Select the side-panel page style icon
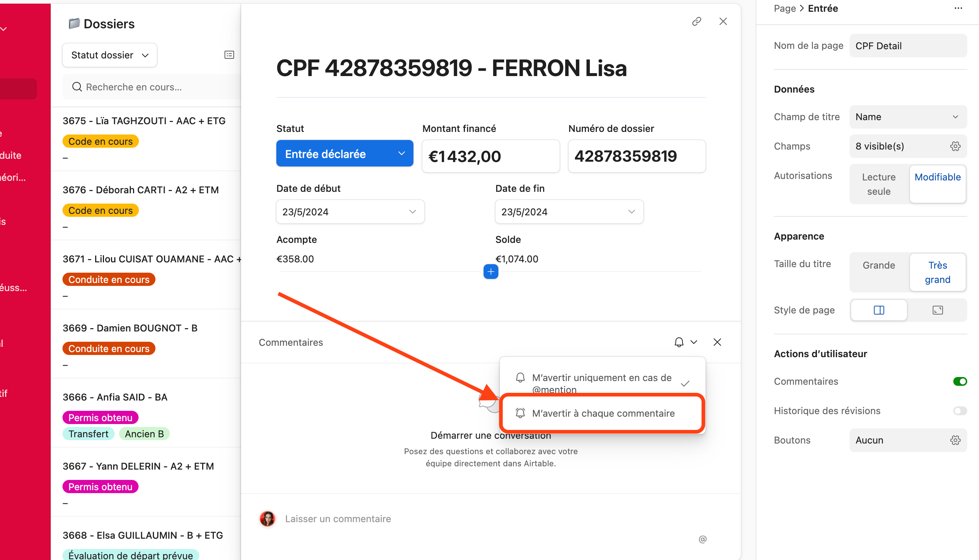Viewport: 979px width, 560px height. (879, 310)
